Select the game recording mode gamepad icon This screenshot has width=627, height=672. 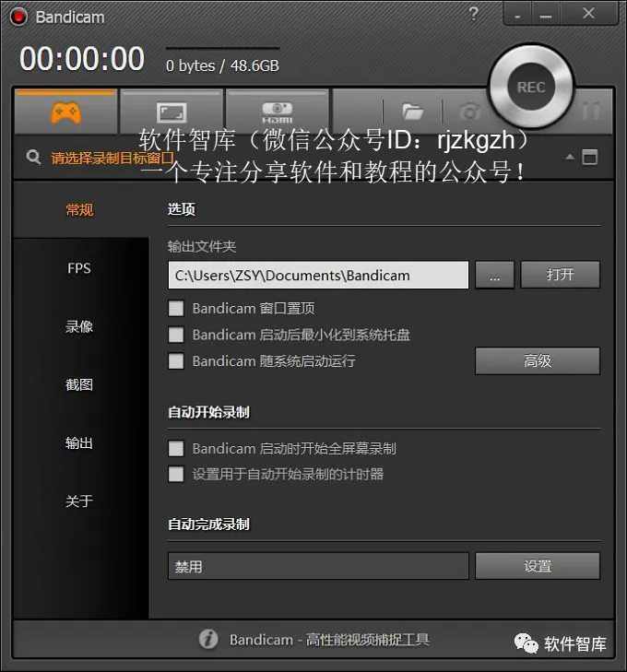pos(65,112)
